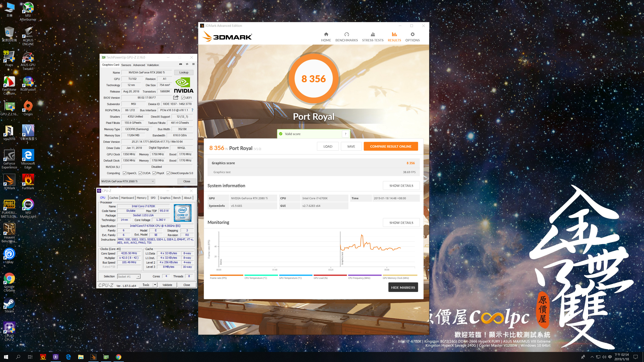Open GPU-Z Validation tab
Screen dimensions: 644x362
pyautogui.click(x=153, y=65)
